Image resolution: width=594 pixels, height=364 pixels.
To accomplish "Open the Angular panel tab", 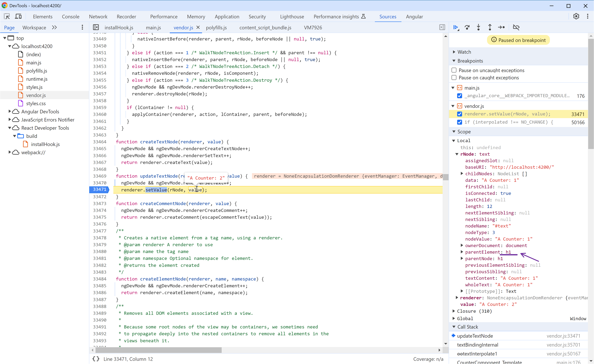I will pyautogui.click(x=414, y=16).
